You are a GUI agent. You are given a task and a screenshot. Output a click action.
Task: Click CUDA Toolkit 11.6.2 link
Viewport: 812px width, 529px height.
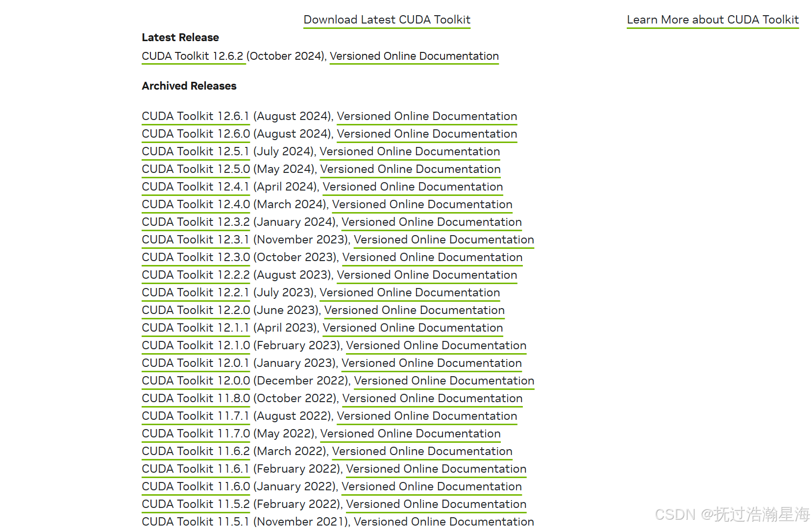pyautogui.click(x=196, y=451)
